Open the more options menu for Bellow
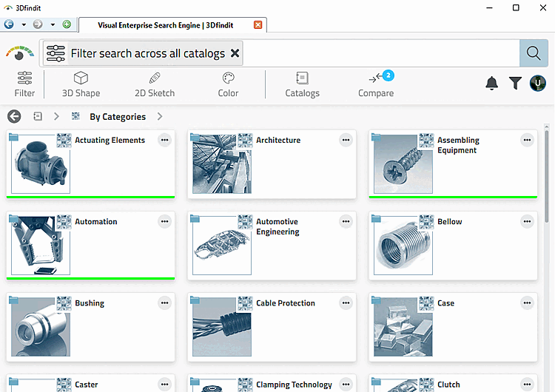Image resolution: width=555 pixels, height=392 pixels. 527,221
